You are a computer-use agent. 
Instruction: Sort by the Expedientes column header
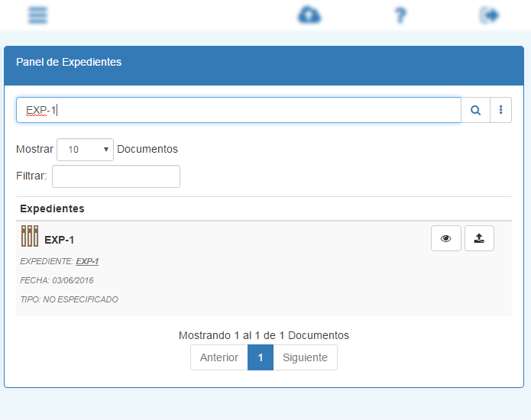(x=52, y=208)
